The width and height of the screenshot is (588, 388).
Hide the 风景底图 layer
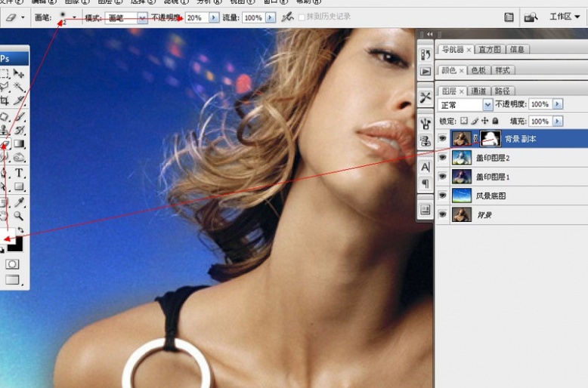pos(442,195)
